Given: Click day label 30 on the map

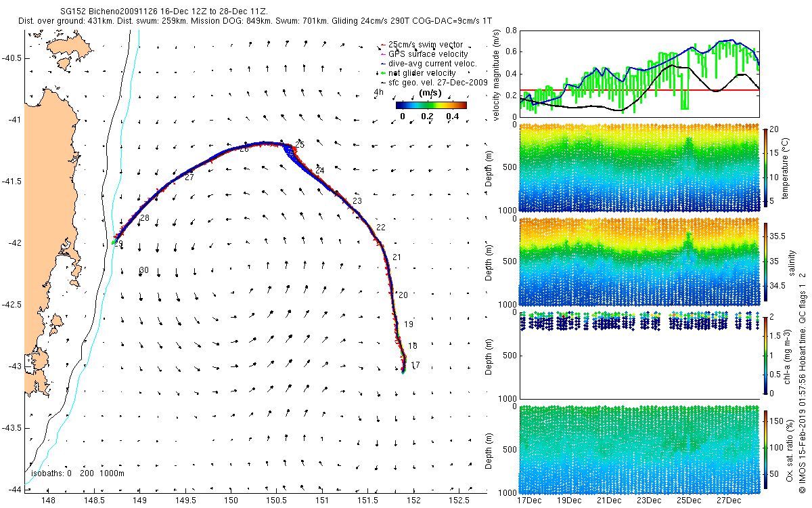Looking at the screenshot, I should [143, 270].
